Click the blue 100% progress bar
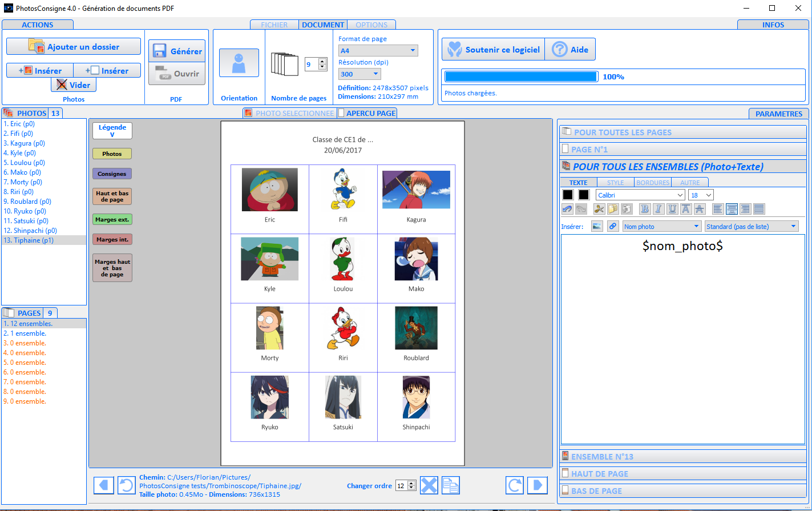The width and height of the screenshot is (812, 511). pyautogui.click(x=521, y=77)
